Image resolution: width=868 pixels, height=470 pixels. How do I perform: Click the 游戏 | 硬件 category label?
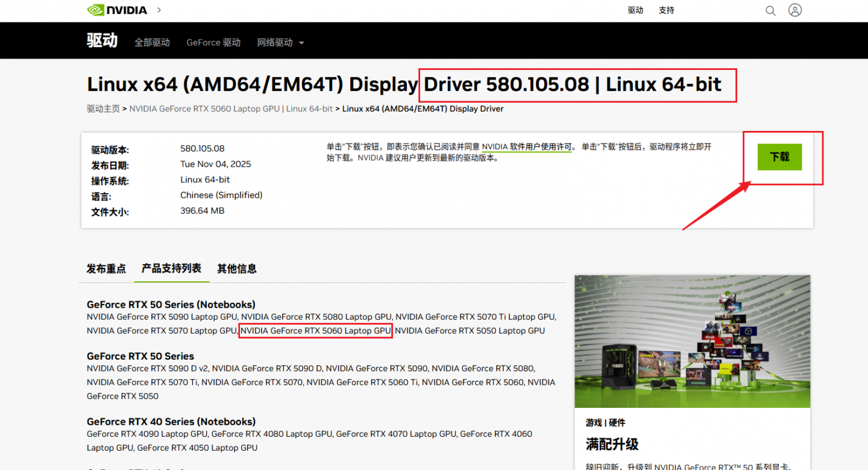point(605,422)
